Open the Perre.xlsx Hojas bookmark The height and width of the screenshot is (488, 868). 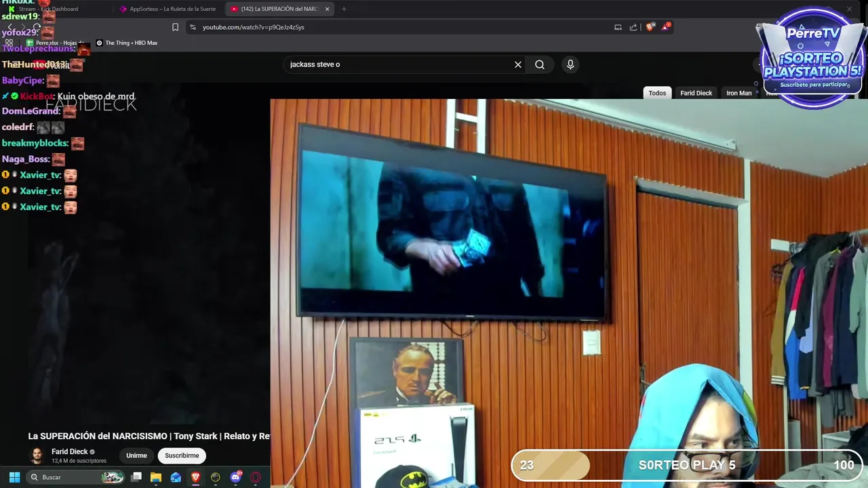[x=55, y=43]
